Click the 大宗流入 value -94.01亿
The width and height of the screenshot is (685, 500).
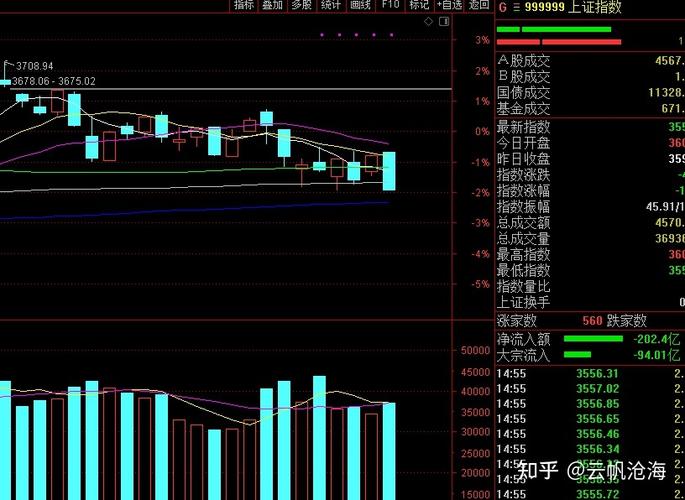tap(657, 355)
